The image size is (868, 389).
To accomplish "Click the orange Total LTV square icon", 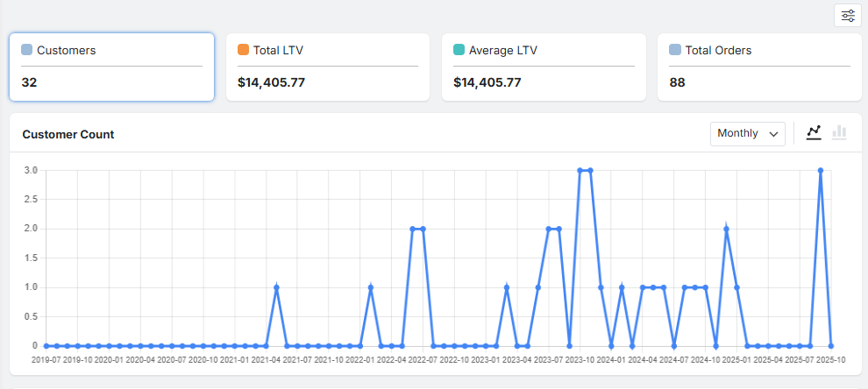I will click(x=244, y=50).
